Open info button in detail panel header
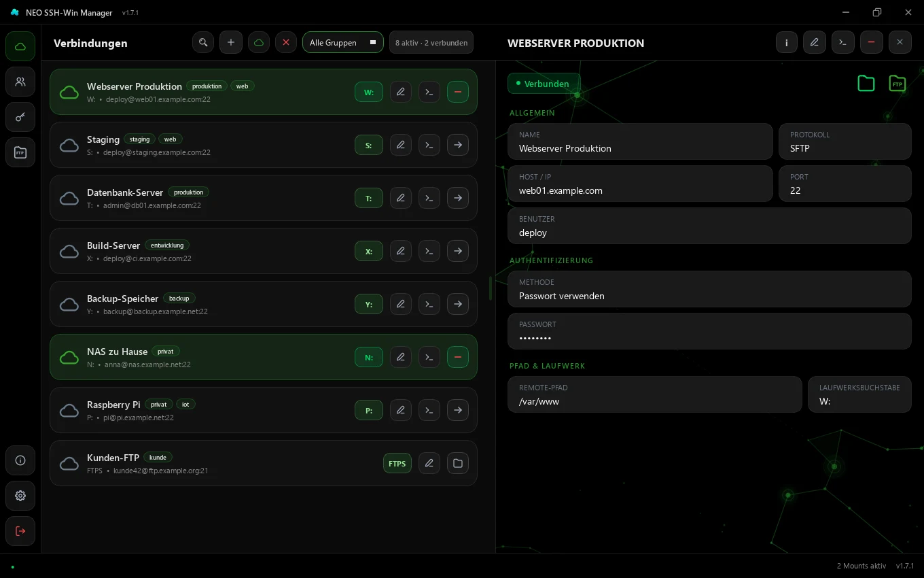Screen dimensions: 924x578 tap(787, 42)
